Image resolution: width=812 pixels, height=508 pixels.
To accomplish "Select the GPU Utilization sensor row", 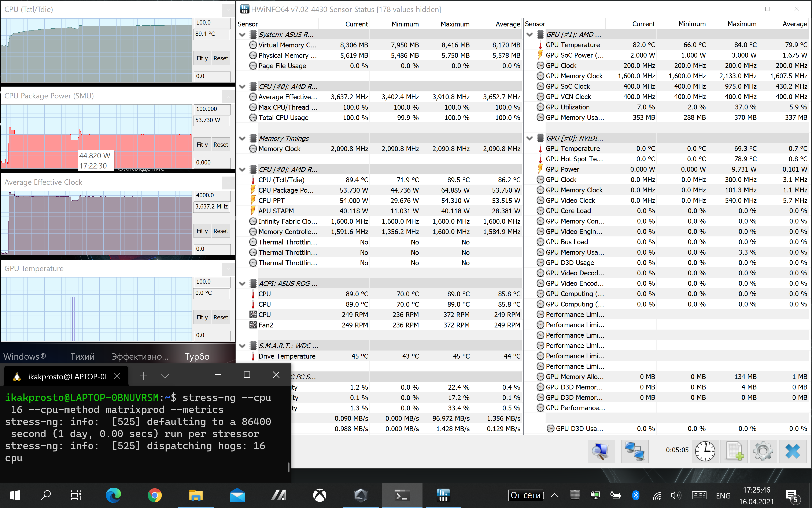I will pos(666,107).
